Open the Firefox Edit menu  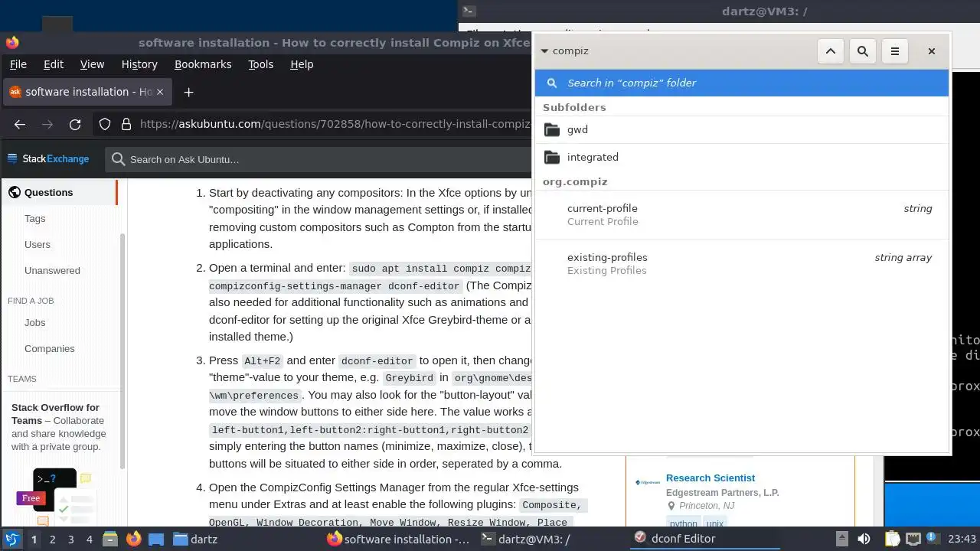coord(54,64)
